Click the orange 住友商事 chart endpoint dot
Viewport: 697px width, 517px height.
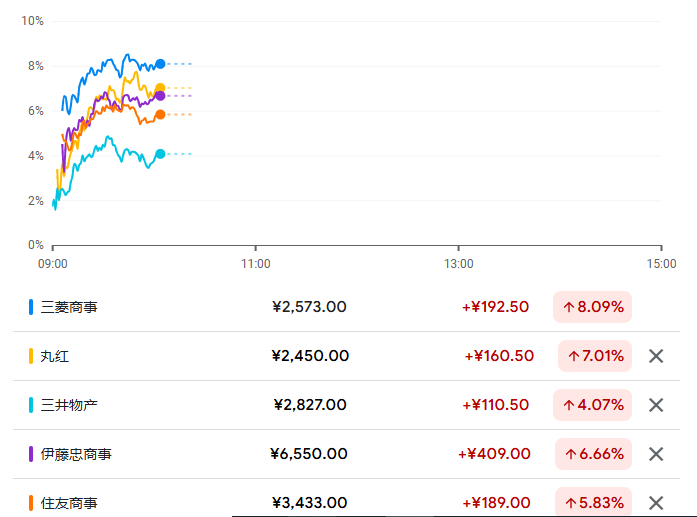[x=160, y=115]
